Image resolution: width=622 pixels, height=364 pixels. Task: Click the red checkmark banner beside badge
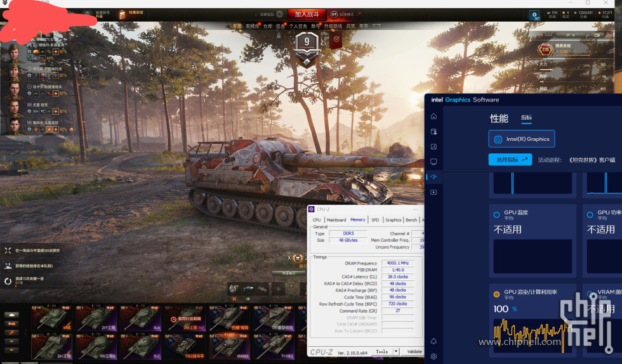point(336,39)
